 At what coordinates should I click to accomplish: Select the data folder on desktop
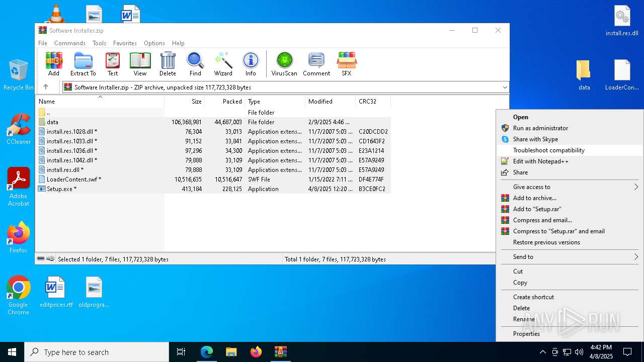coord(584,75)
